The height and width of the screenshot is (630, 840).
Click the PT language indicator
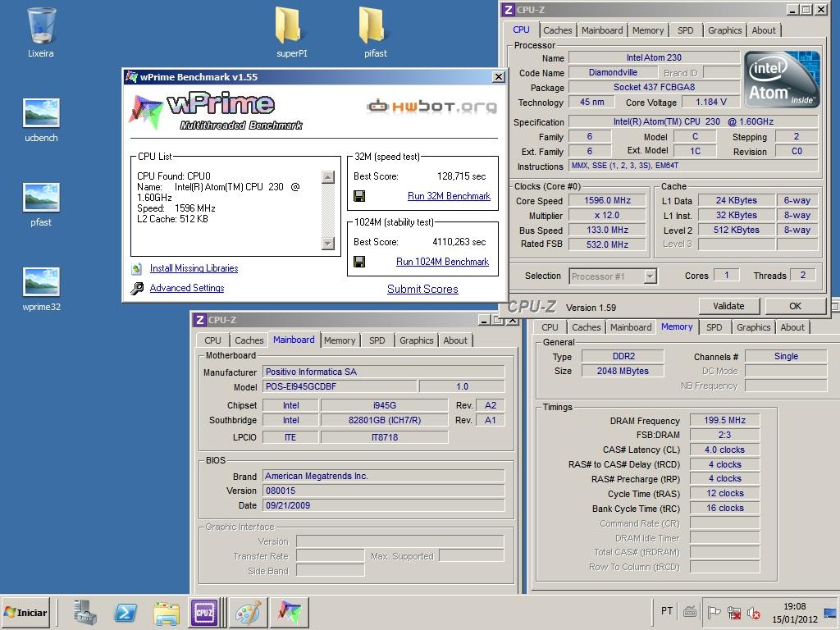point(666,611)
